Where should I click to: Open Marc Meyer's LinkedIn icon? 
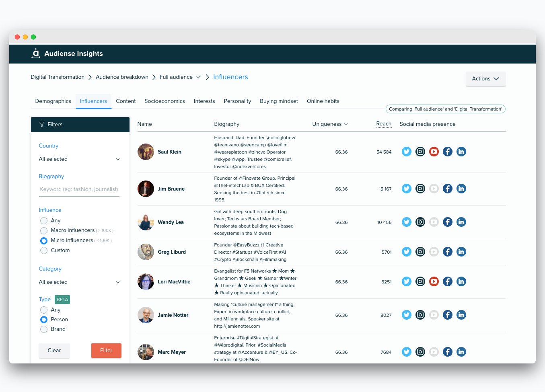click(461, 351)
